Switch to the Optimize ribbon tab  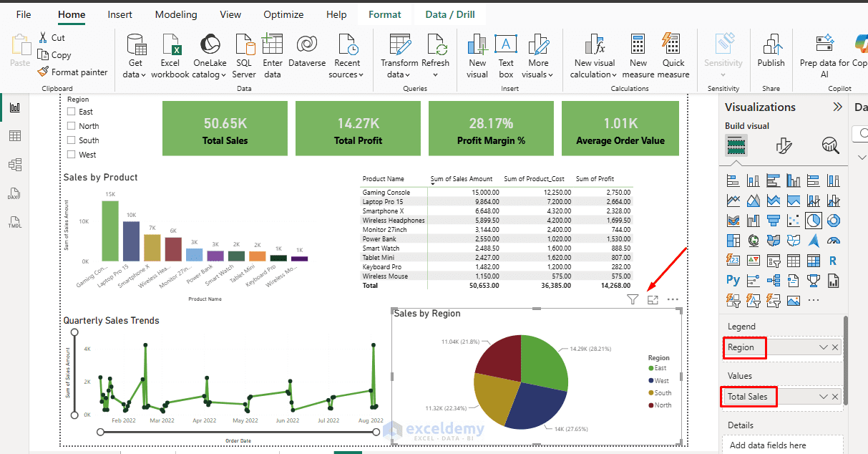[x=283, y=14]
